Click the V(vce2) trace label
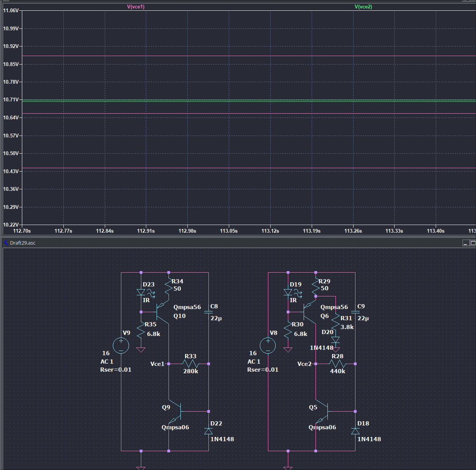The width and height of the screenshot is (476, 470). [363, 7]
